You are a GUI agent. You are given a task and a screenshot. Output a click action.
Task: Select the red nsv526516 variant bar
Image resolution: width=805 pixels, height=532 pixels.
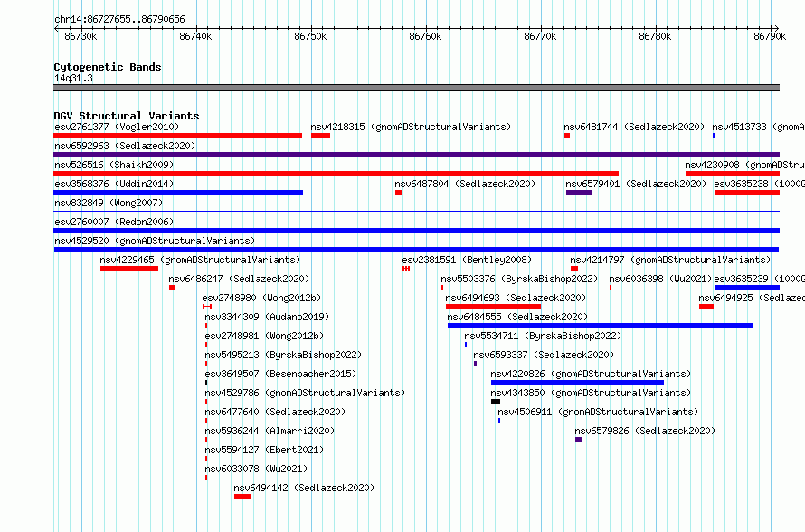[336, 174]
